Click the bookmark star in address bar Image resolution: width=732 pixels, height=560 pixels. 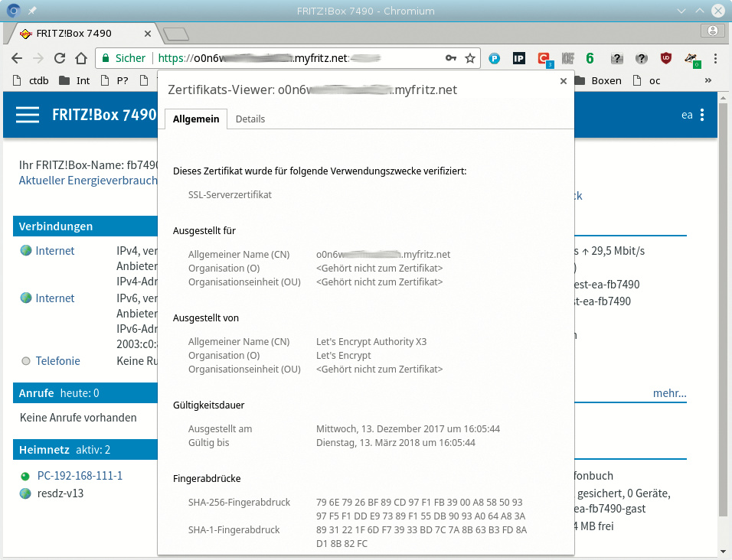point(470,58)
